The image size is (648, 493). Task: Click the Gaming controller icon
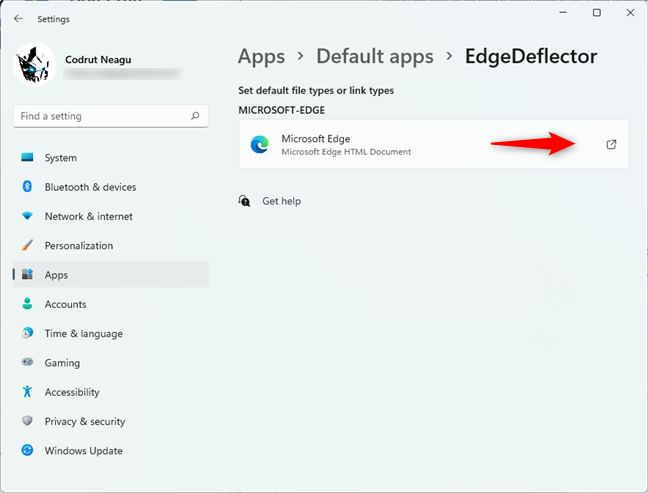coord(27,362)
